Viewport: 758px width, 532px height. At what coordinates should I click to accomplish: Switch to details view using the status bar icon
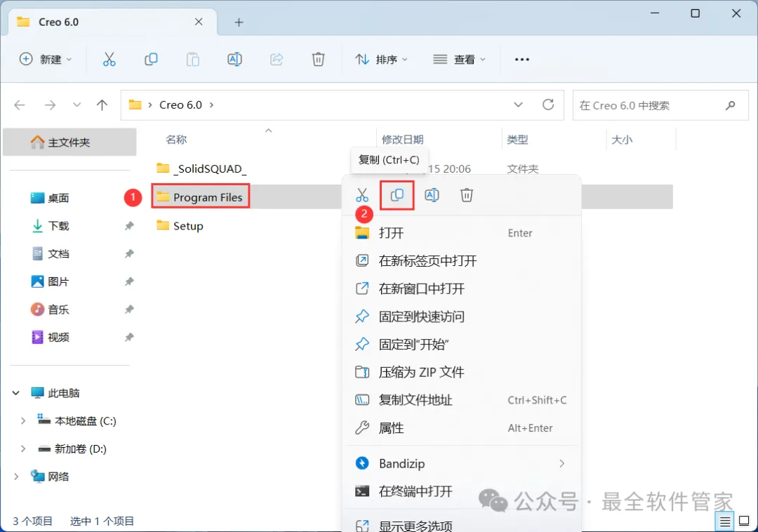[x=724, y=521]
